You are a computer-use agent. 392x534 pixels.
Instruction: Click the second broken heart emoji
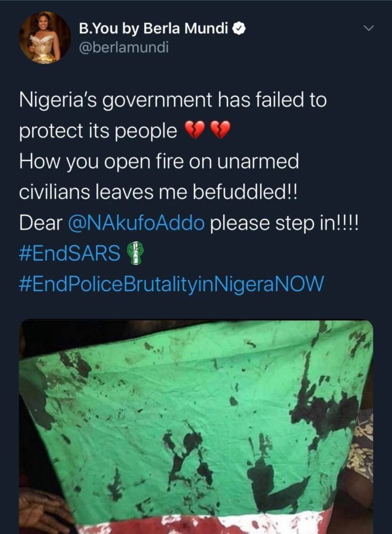coord(220,131)
